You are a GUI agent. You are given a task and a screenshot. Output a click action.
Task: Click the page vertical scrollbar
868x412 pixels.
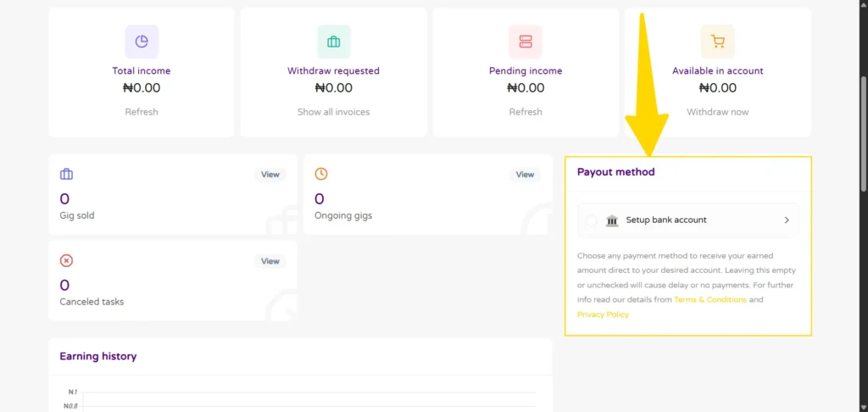click(863, 127)
